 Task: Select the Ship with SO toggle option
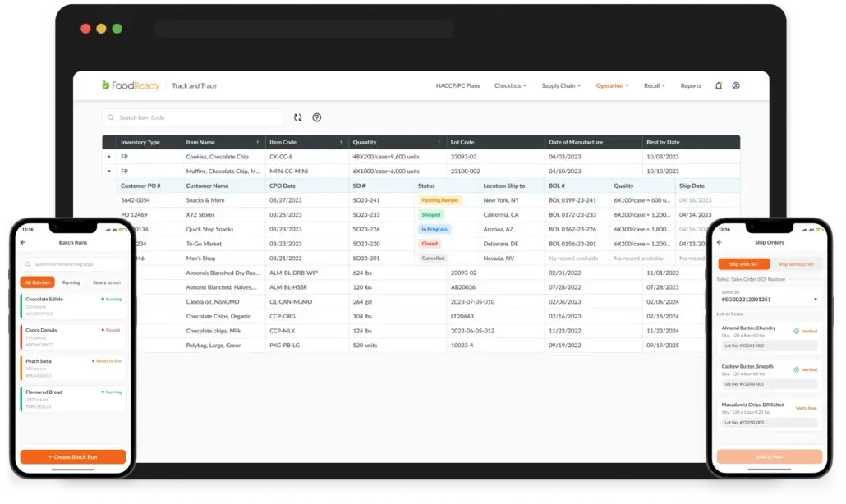pyautogui.click(x=743, y=263)
